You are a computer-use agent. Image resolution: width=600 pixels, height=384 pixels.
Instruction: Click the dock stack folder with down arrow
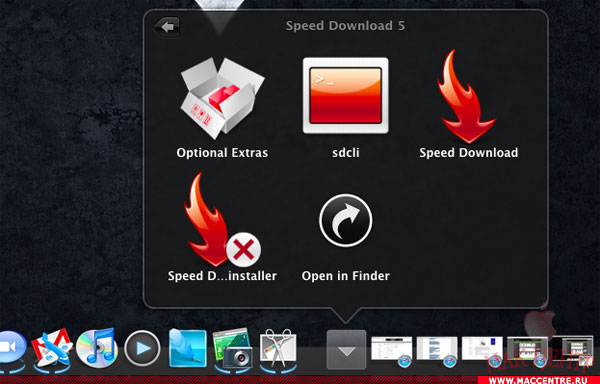[346, 350]
